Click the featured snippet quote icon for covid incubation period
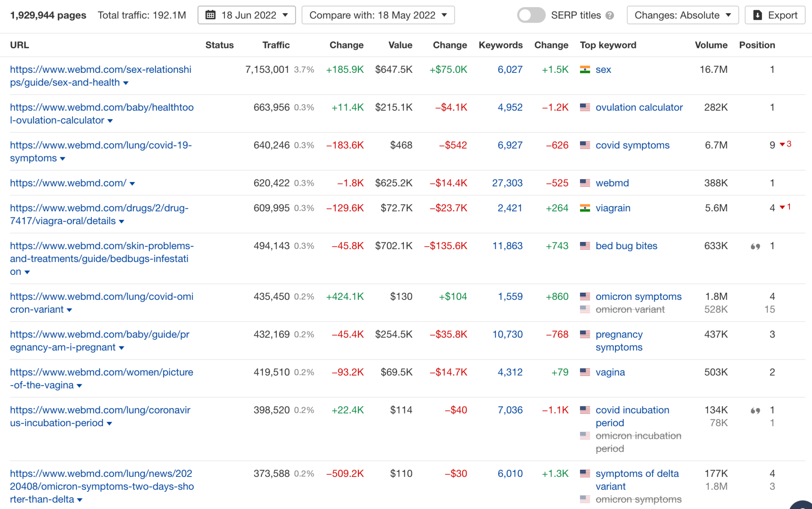 755,411
